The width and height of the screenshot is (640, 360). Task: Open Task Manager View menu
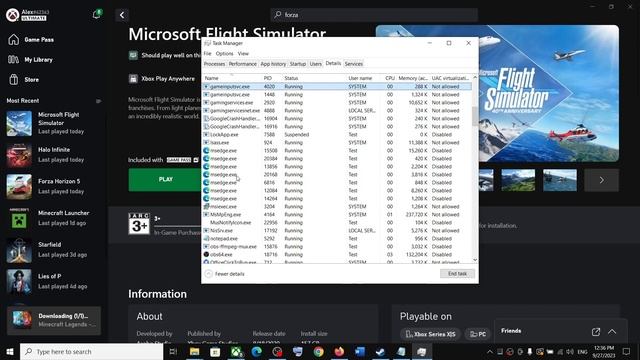tap(243, 53)
